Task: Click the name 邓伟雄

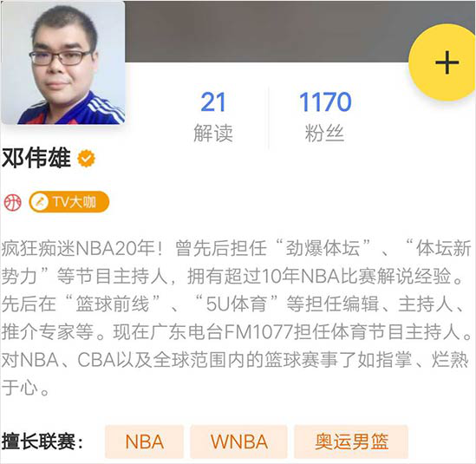Action: coord(36,158)
